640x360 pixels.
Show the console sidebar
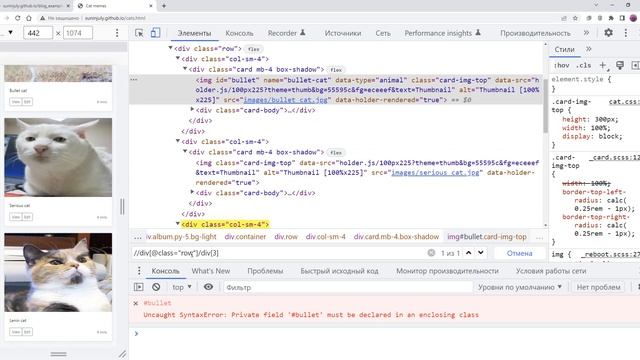point(139,287)
